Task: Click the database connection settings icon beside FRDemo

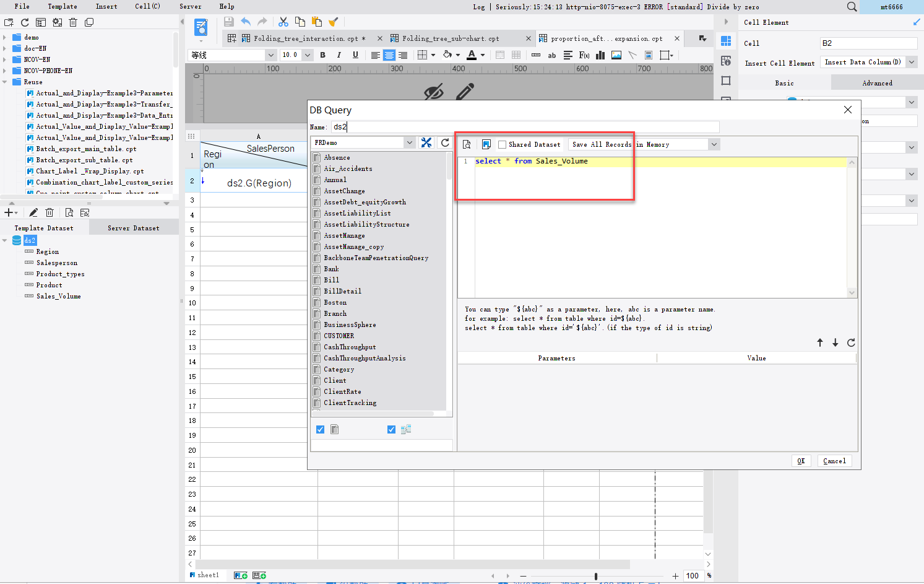Action: point(426,142)
